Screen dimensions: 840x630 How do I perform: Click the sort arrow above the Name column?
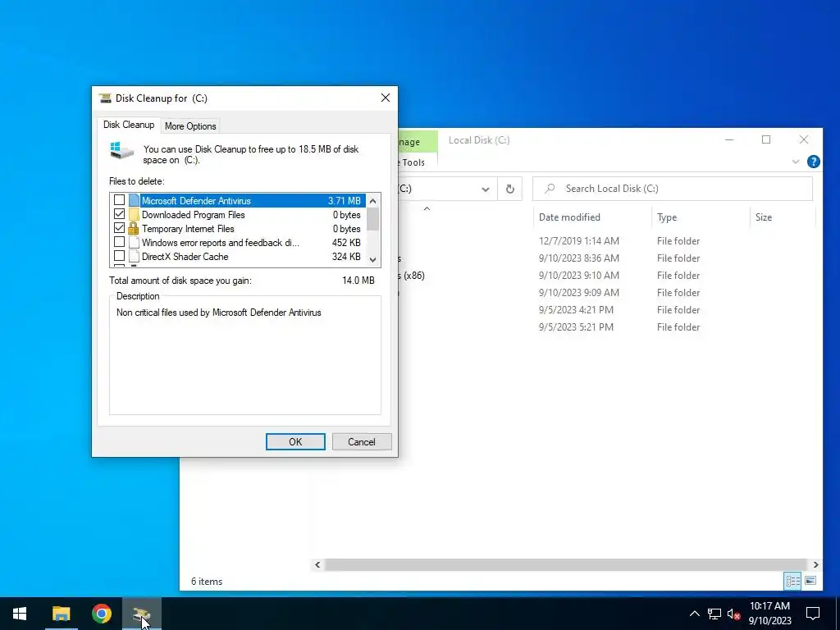[427, 209]
